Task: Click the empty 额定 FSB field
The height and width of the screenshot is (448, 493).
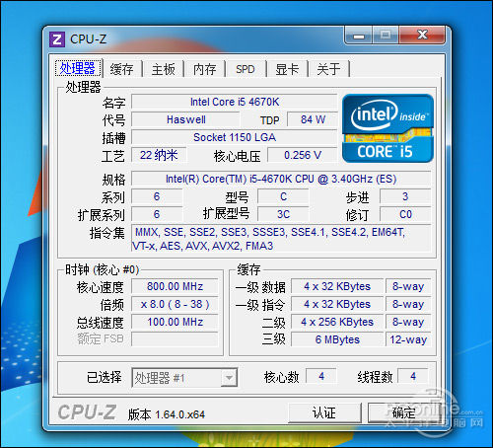Action: point(175,339)
